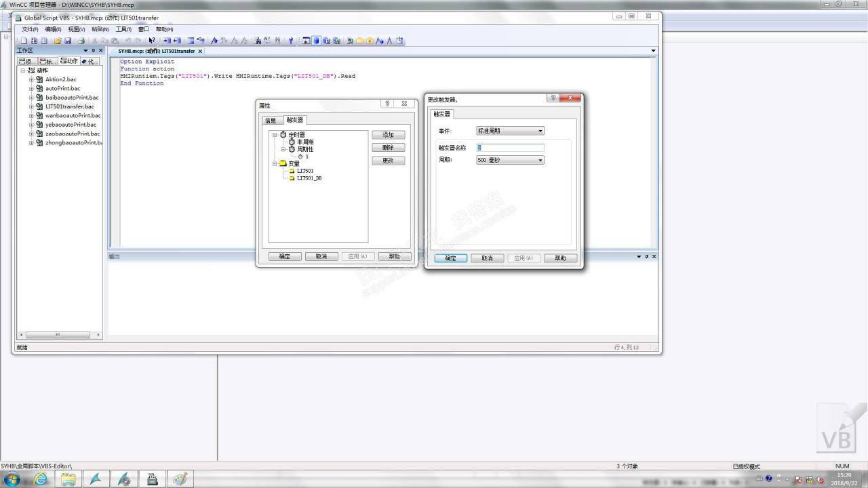Click the question mark help icon in 更改触发器 dialog
The width and height of the screenshot is (868, 488).
click(x=553, y=98)
